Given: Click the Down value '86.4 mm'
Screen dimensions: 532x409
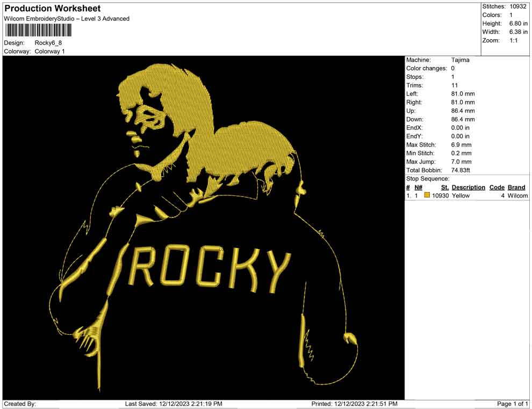Looking at the screenshot, I should (x=463, y=119).
